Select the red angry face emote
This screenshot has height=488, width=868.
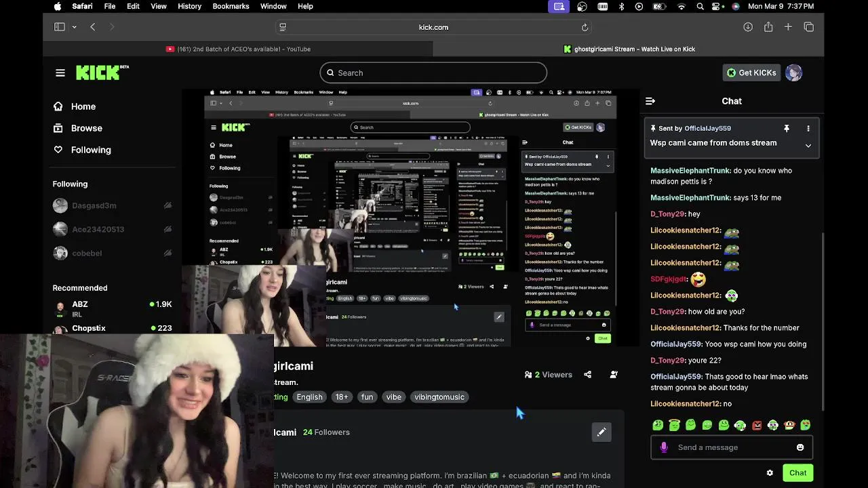[x=757, y=425]
